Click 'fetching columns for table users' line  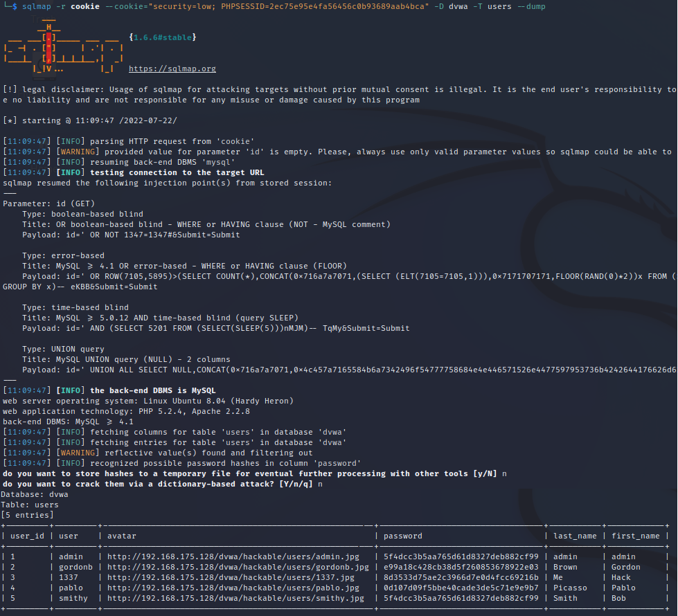pyautogui.click(x=175, y=432)
